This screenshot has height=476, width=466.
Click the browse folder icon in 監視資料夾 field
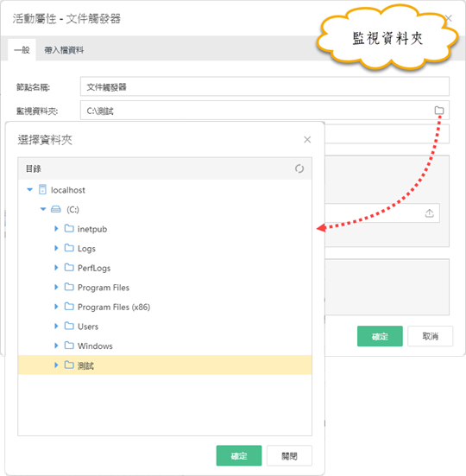438,111
